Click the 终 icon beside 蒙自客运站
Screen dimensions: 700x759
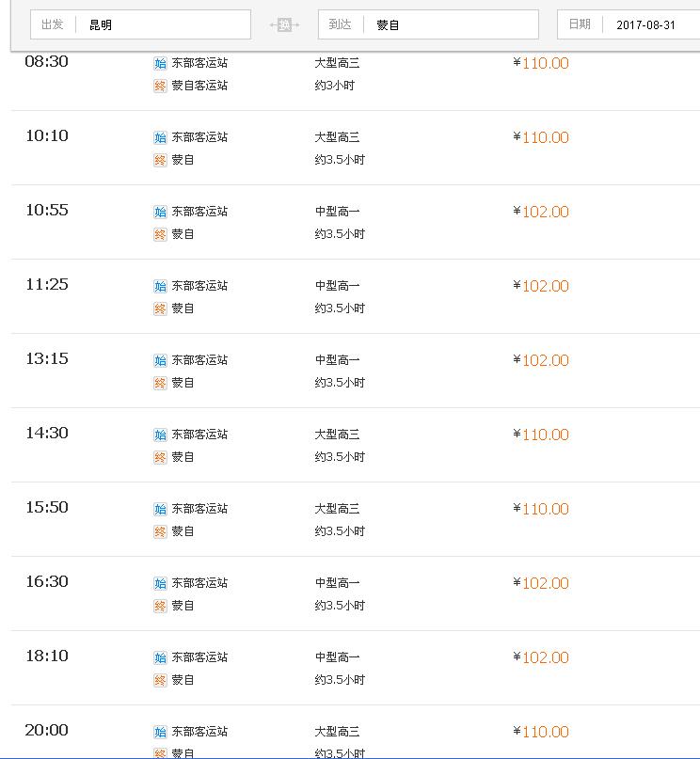click(x=160, y=87)
